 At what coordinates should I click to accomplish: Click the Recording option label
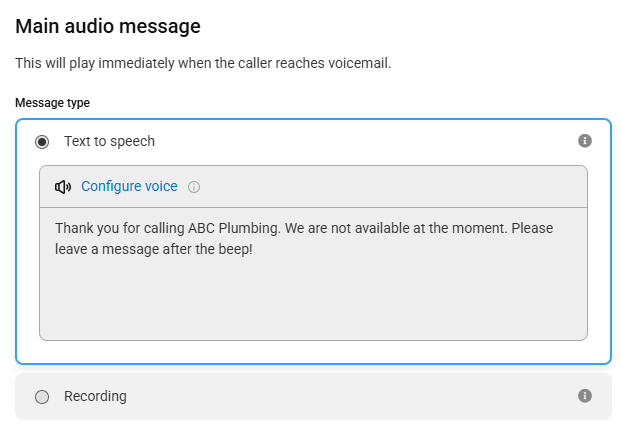click(95, 396)
